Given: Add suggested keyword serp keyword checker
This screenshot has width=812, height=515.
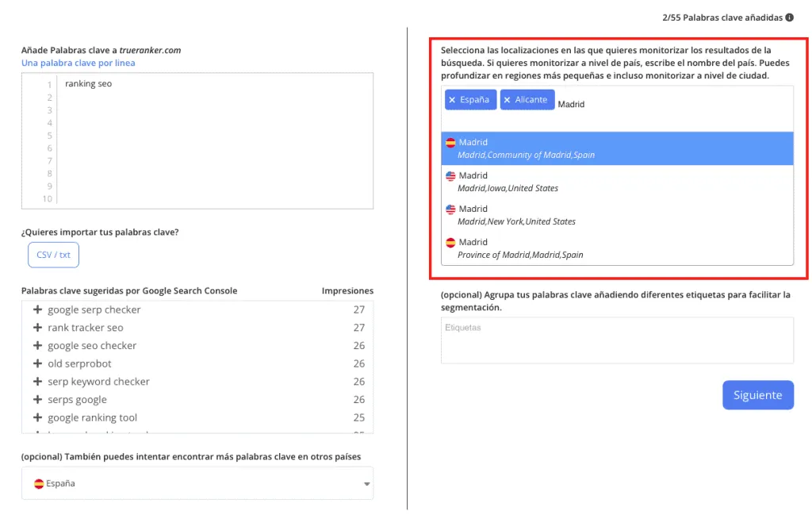Looking at the screenshot, I should (x=37, y=382).
